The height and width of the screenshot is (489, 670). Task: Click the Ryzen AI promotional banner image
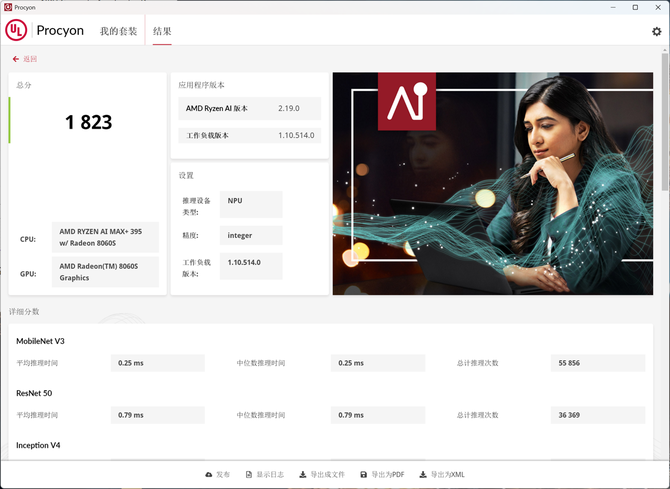click(x=493, y=183)
